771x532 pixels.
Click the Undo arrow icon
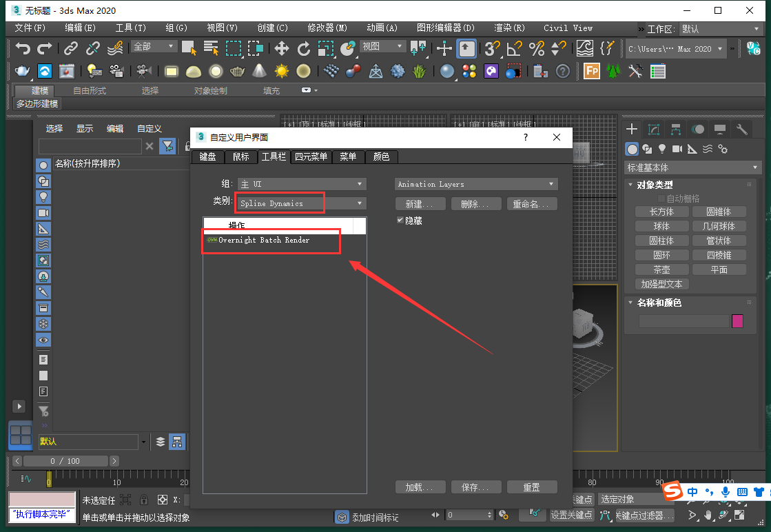coord(23,48)
